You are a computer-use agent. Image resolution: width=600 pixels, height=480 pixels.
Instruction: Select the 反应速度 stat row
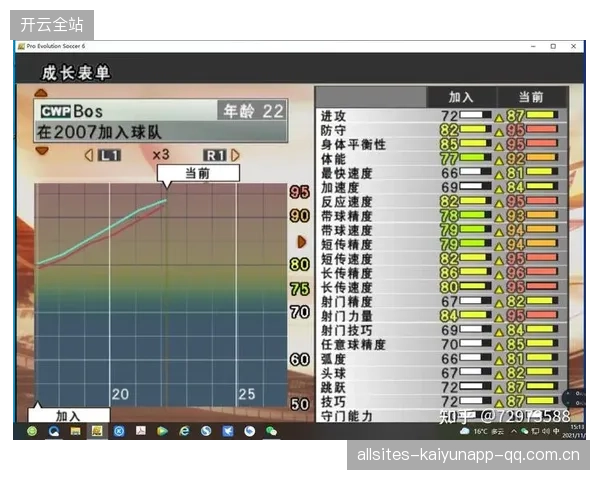coord(441,201)
